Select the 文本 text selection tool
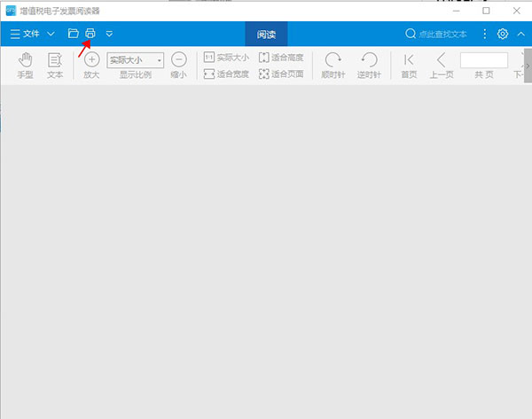The image size is (532, 419). click(55, 66)
